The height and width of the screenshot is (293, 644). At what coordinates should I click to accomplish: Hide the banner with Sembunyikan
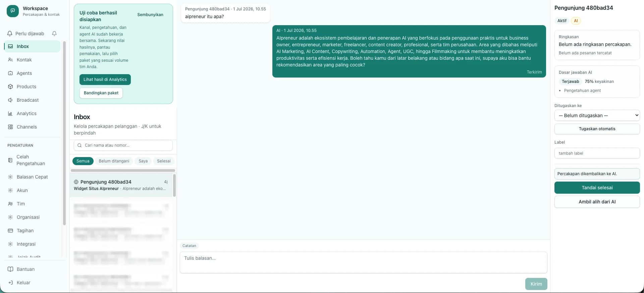tap(150, 15)
